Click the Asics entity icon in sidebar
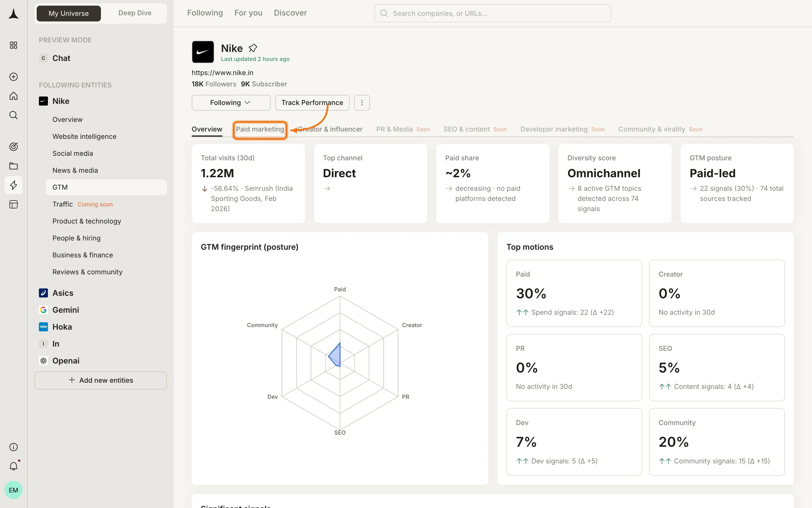812x508 pixels. (43, 293)
